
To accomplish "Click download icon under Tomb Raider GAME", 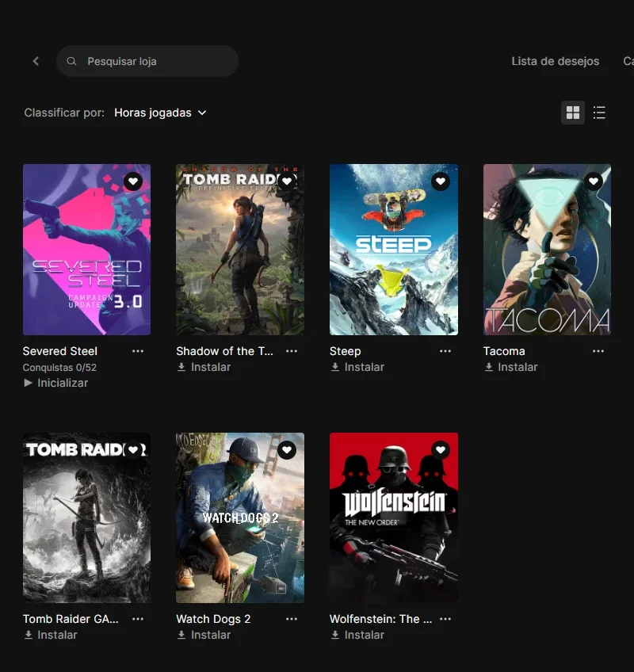I will 29,635.
